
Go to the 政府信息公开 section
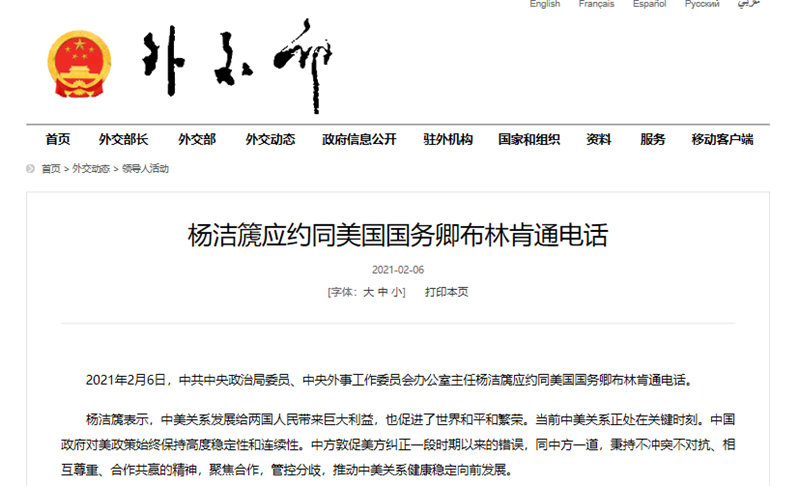[359, 140]
